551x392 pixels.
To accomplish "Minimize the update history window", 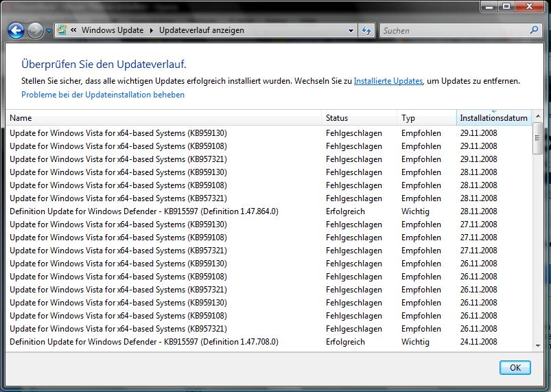I will tap(489, 6).
